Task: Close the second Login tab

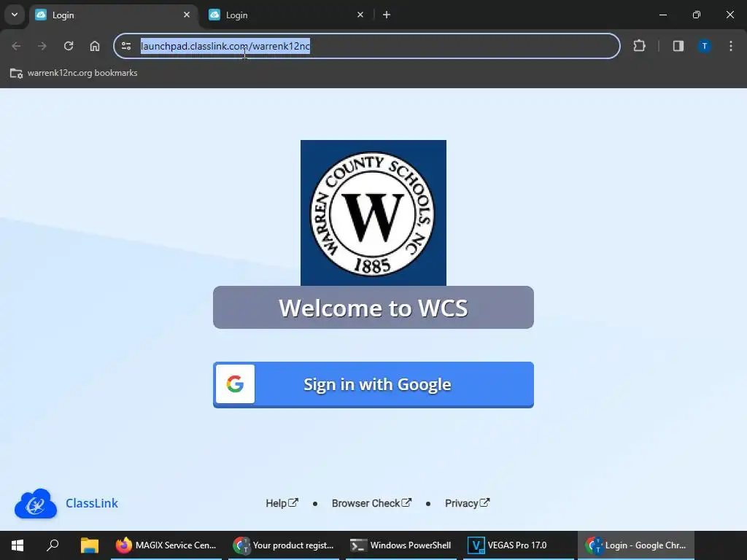Action: tap(360, 15)
